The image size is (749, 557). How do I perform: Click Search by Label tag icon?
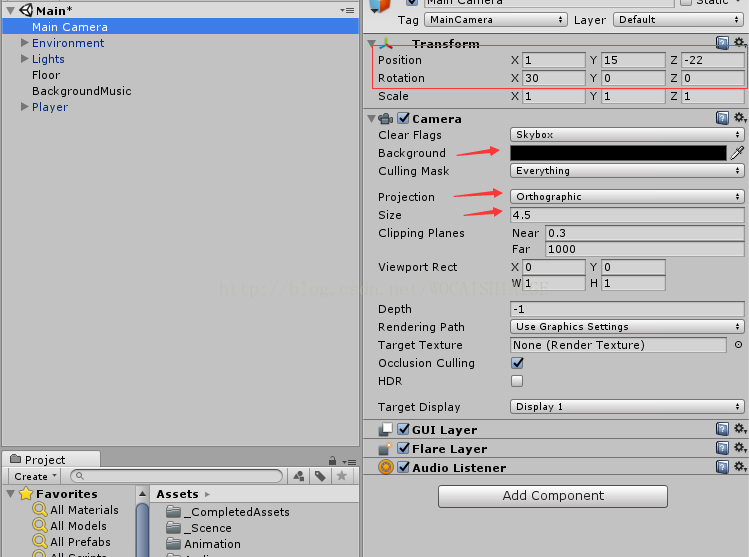click(x=320, y=476)
